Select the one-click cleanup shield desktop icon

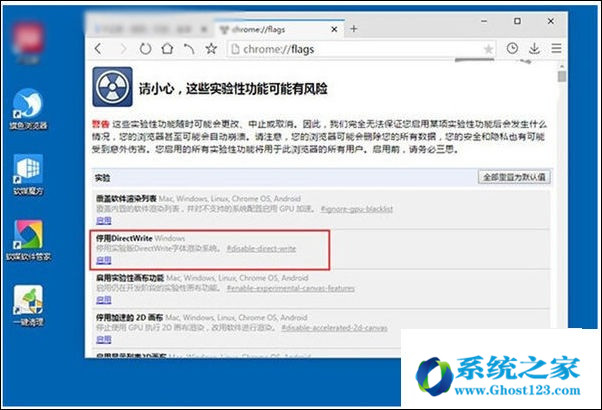click(28, 306)
